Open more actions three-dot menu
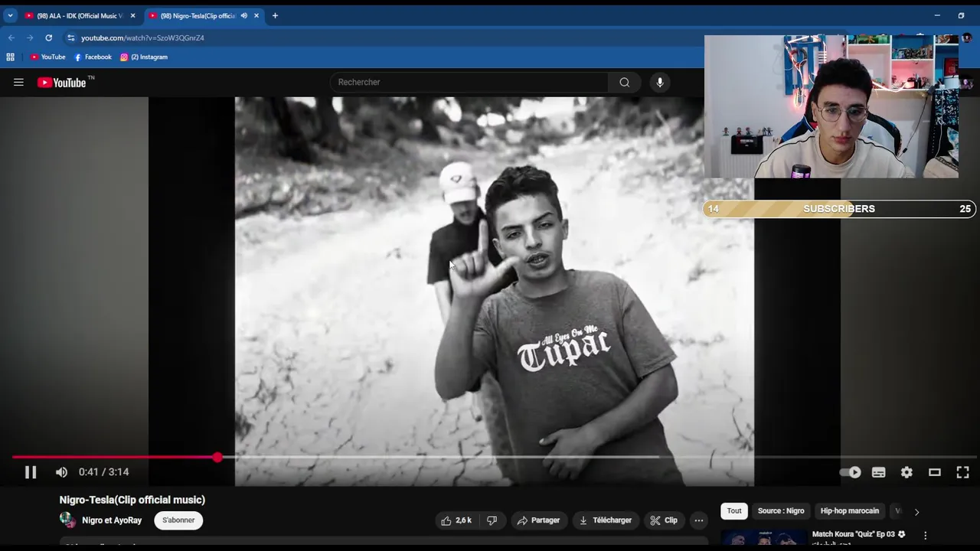The width and height of the screenshot is (980, 551). tap(698, 520)
